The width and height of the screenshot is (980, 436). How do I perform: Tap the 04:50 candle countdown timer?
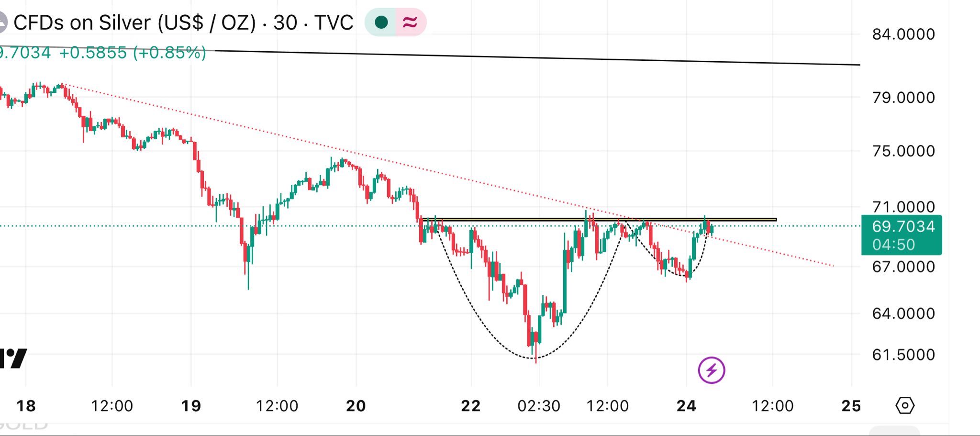(893, 245)
